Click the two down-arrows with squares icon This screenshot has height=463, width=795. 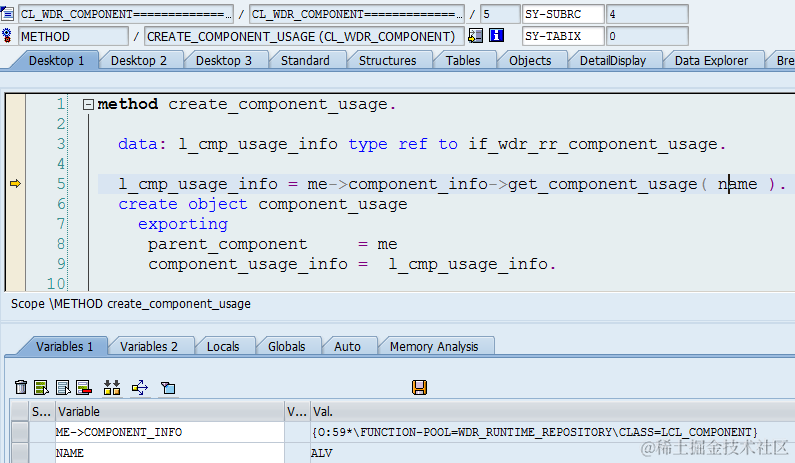(112, 387)
